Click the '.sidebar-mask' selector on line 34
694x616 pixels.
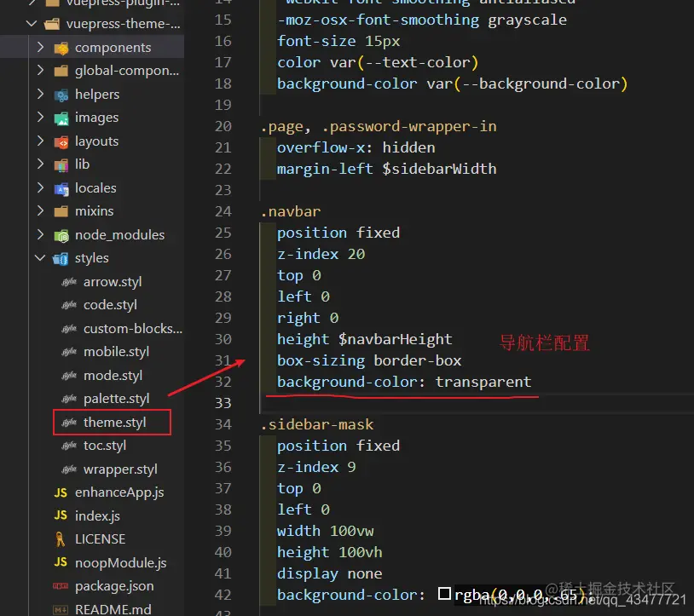(317, 424)
